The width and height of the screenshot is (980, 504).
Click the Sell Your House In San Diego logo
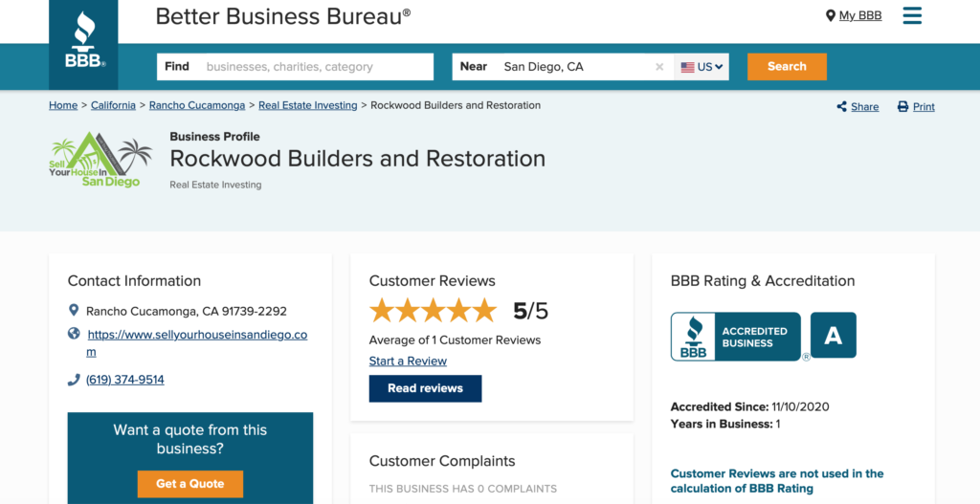tap(100, 160)
